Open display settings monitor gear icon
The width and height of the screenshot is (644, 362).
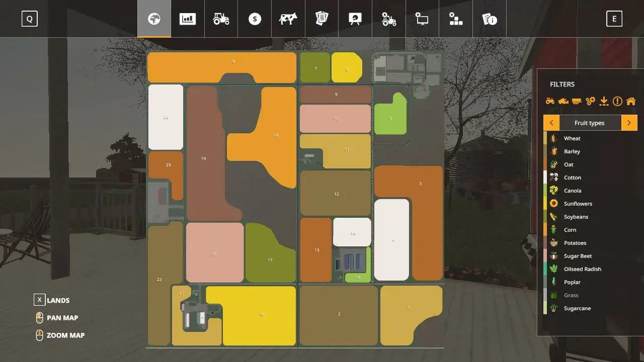[422, 19]
